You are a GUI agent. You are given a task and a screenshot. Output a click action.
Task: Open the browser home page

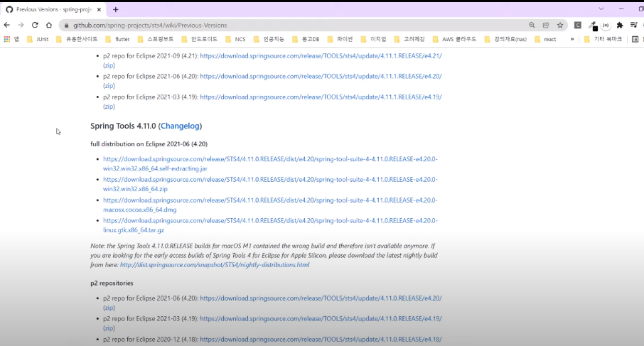coord(49,25)
